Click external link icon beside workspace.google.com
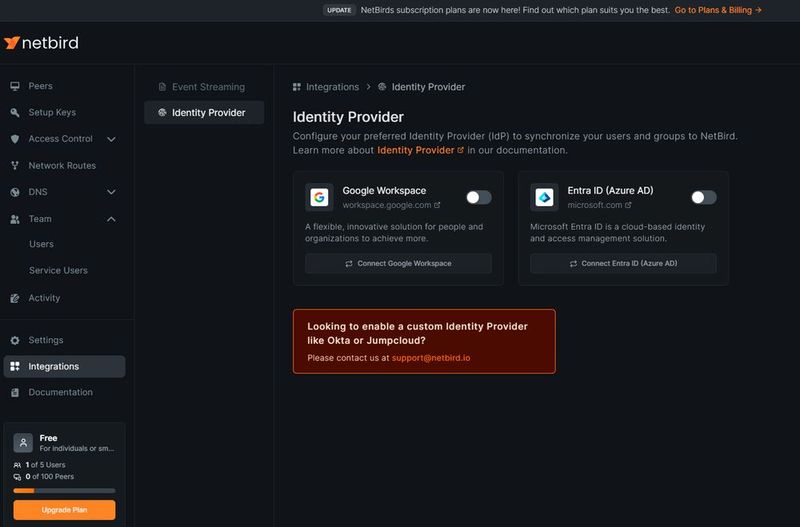The height and width of the screenshot is (527, 800). click(437, 205)
